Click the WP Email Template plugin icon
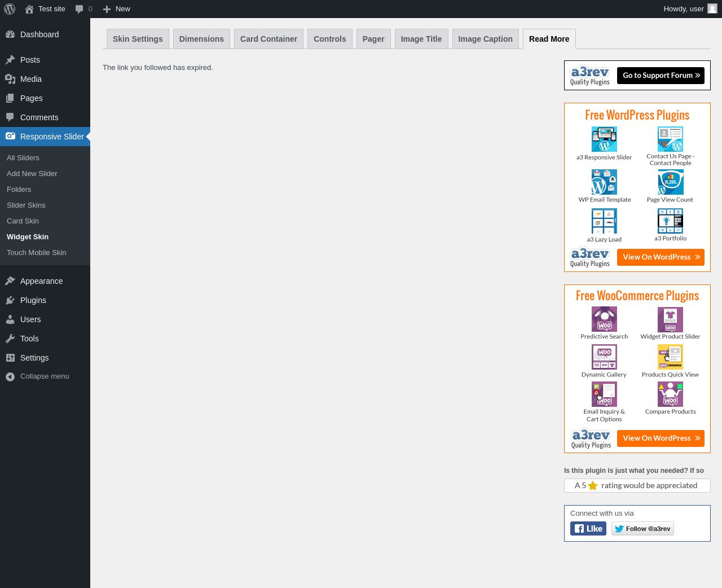 tap(604, 182)
